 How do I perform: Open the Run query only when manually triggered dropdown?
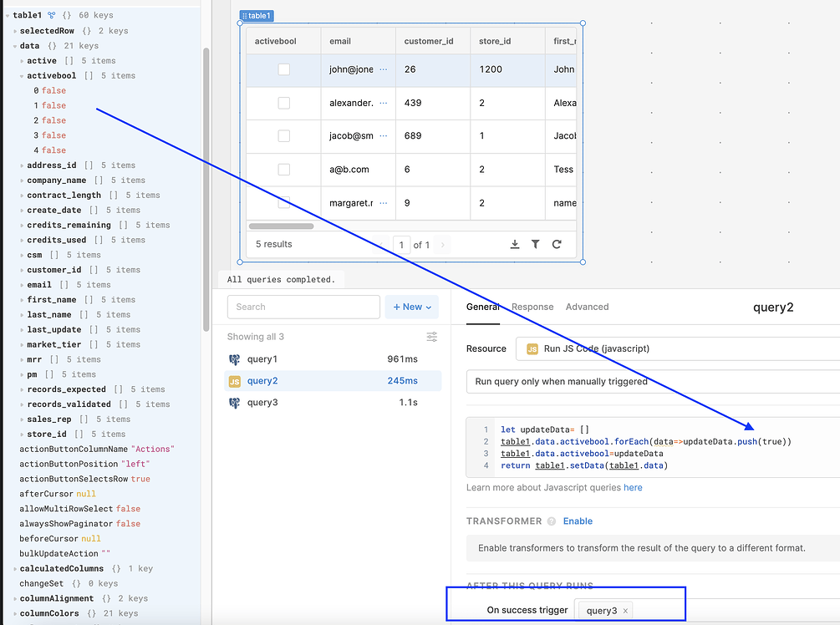coord(653,381)
